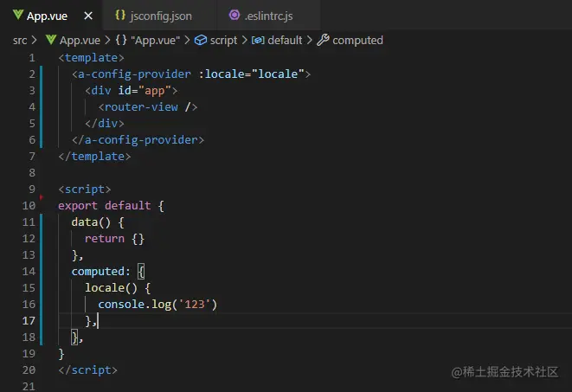The height and width of the screenshot is (392, 572).
Task: Click the Vue icon on App.vue tab
Action: [17, 16]
